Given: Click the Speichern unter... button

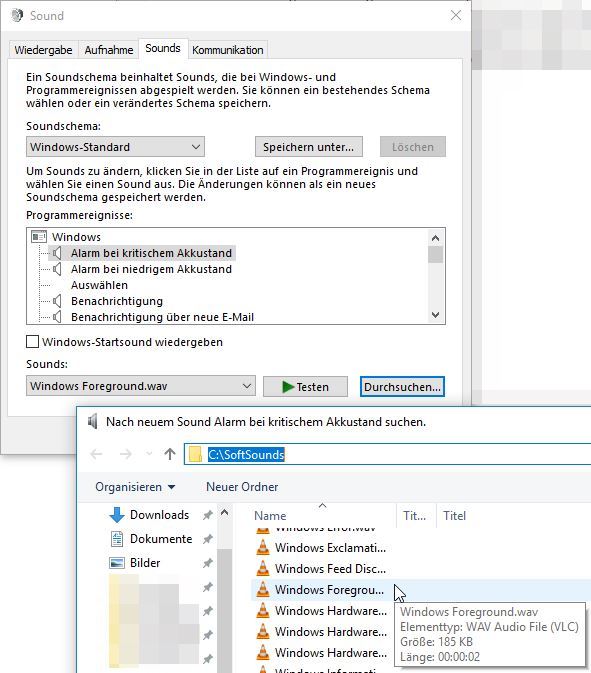Looking at the screenshot, I should point(309,147).
